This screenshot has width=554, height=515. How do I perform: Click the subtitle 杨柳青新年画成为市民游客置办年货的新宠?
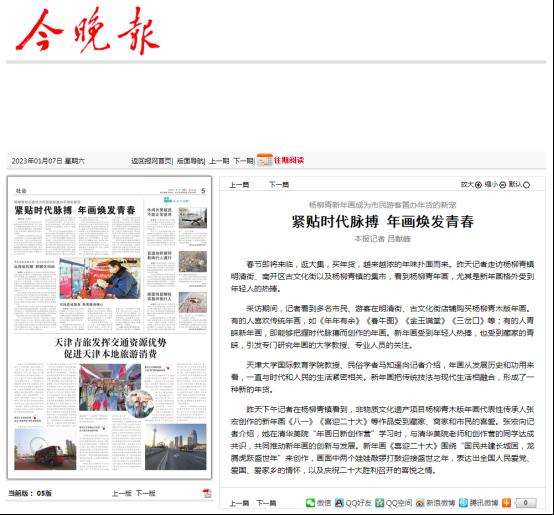[x=383, y=205]
